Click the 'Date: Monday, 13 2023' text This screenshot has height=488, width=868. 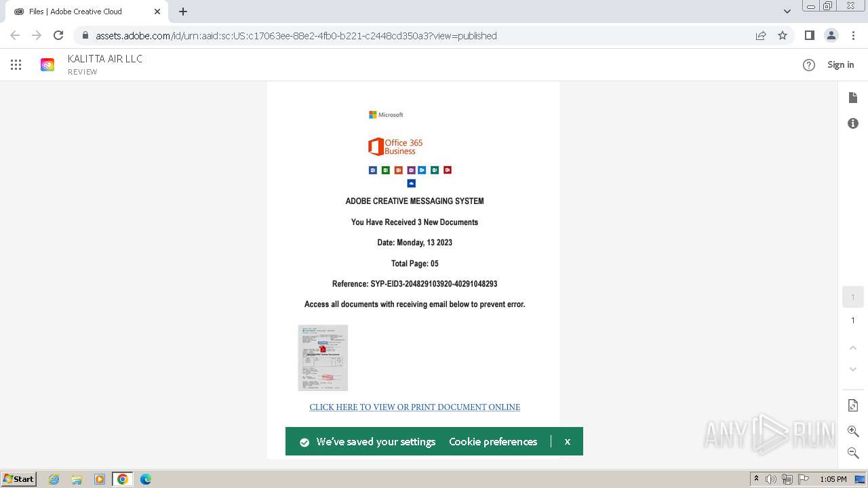click(415, 243)
